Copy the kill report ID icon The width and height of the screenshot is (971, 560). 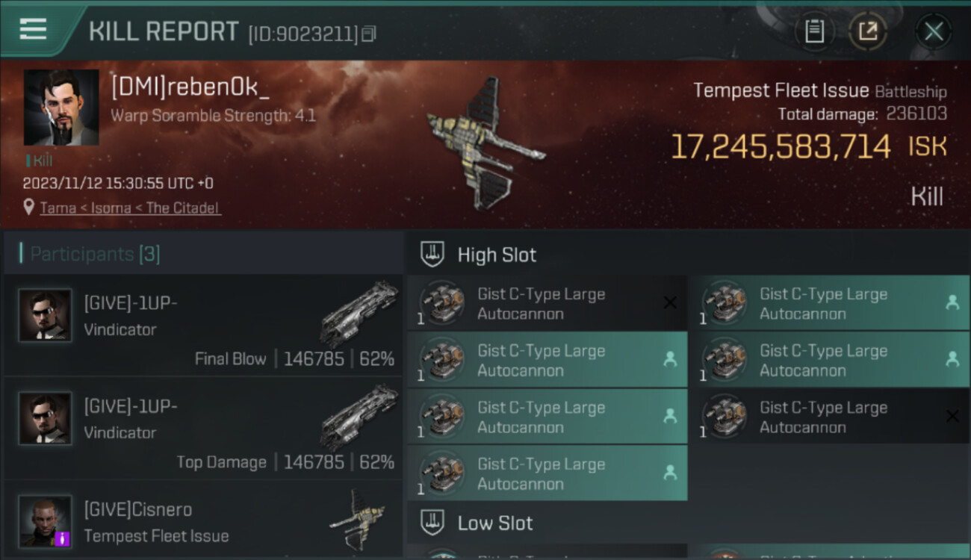point(369,34)
